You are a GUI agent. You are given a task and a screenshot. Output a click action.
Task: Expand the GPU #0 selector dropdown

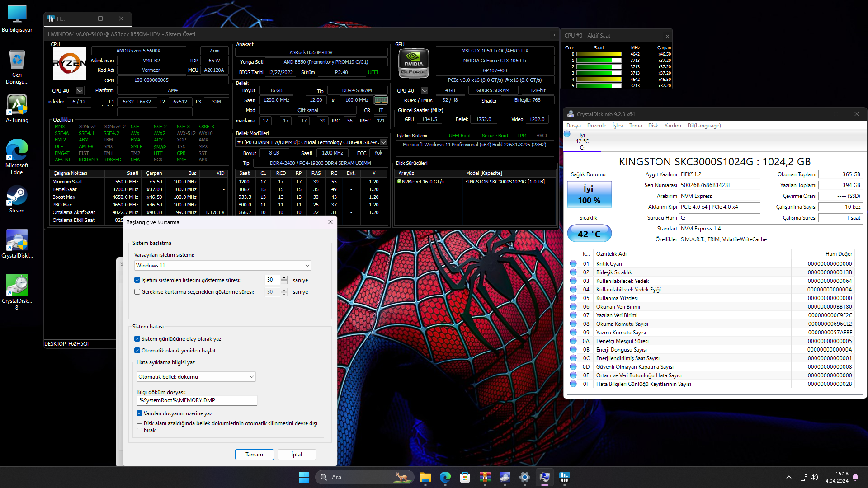click(x=425, y=91)
